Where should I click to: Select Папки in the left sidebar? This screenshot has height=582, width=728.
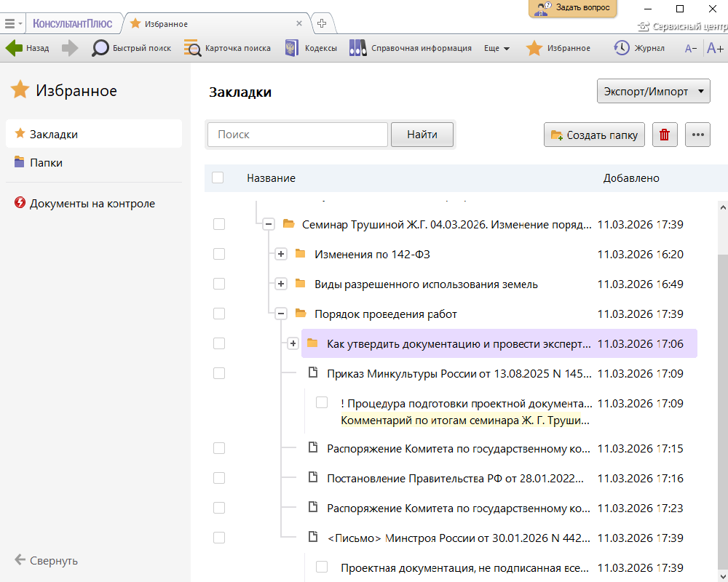[x=46, y=163]
